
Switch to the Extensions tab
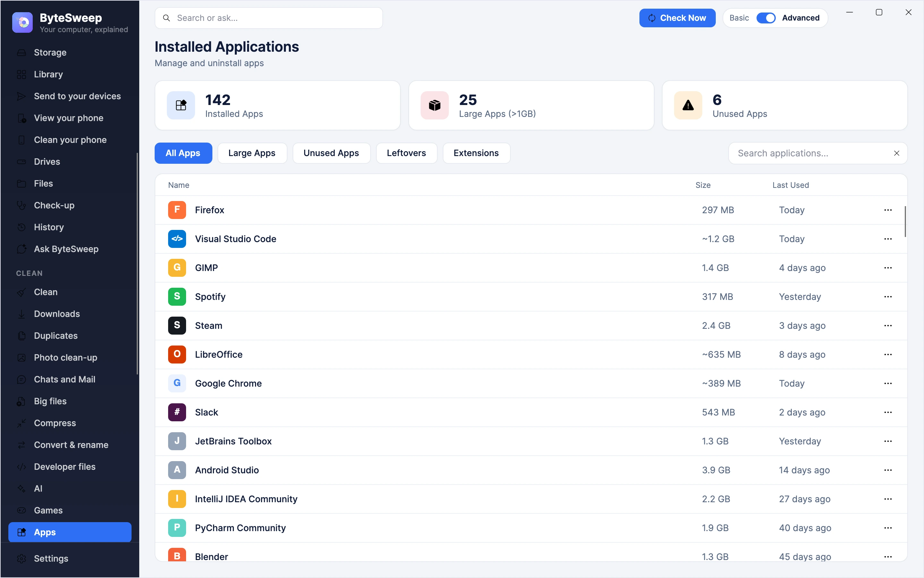[x=476, y=153]
